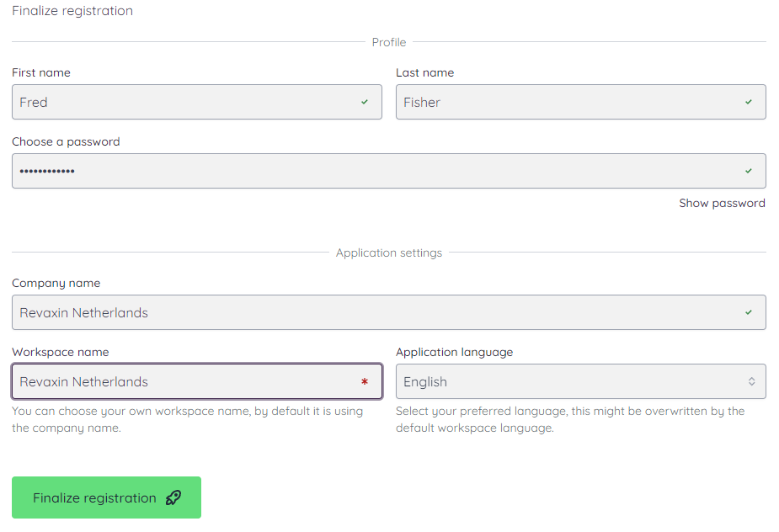Click the green checkmark in First name field
Image resolution: width=779 pixels, height=532 pixels.
pyautogui.click(x=364, y=102)
